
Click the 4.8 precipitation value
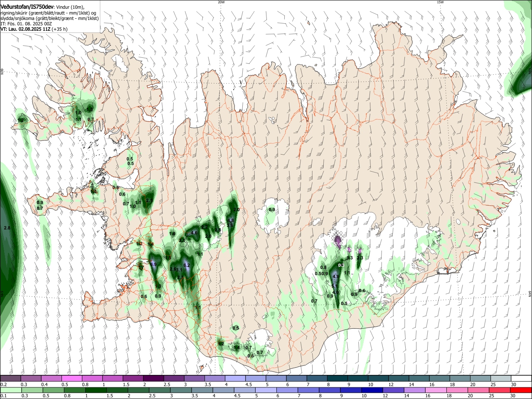[x=231, y=220]
